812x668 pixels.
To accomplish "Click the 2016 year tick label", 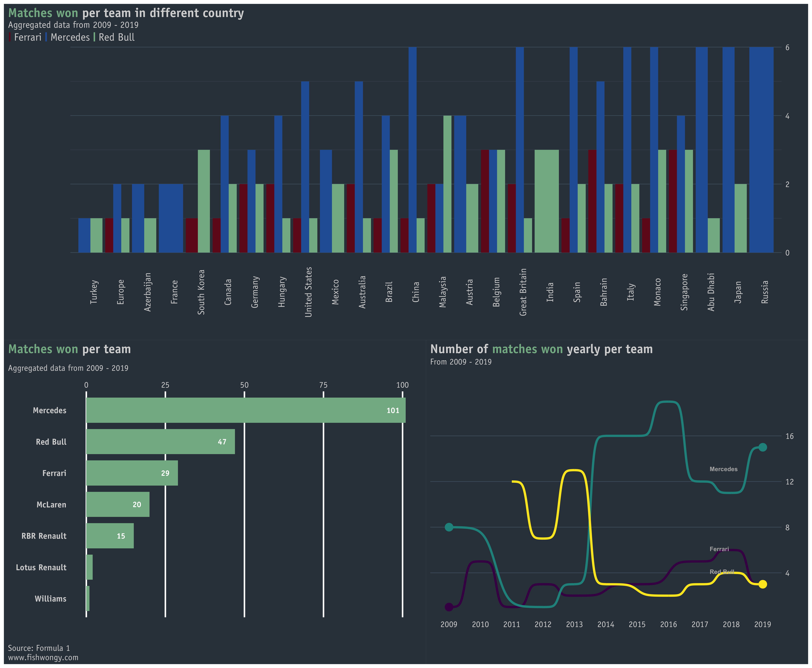I will (x=668, y=624).
